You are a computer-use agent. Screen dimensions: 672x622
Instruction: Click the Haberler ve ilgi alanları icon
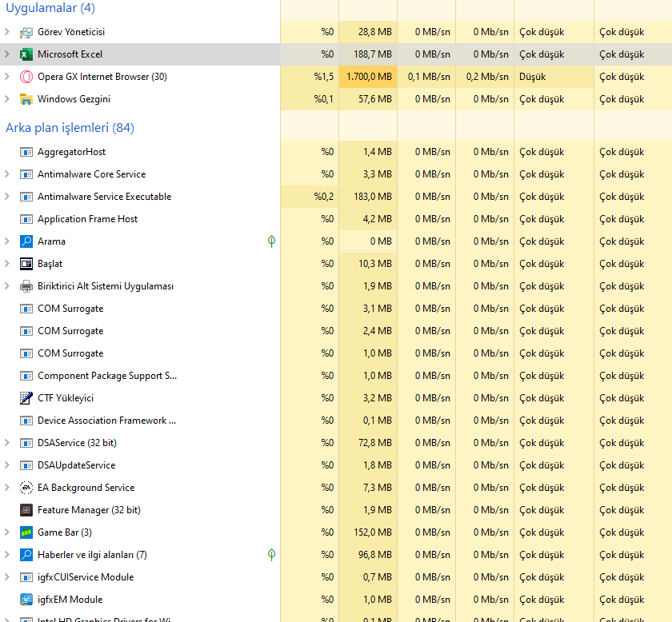26,555
